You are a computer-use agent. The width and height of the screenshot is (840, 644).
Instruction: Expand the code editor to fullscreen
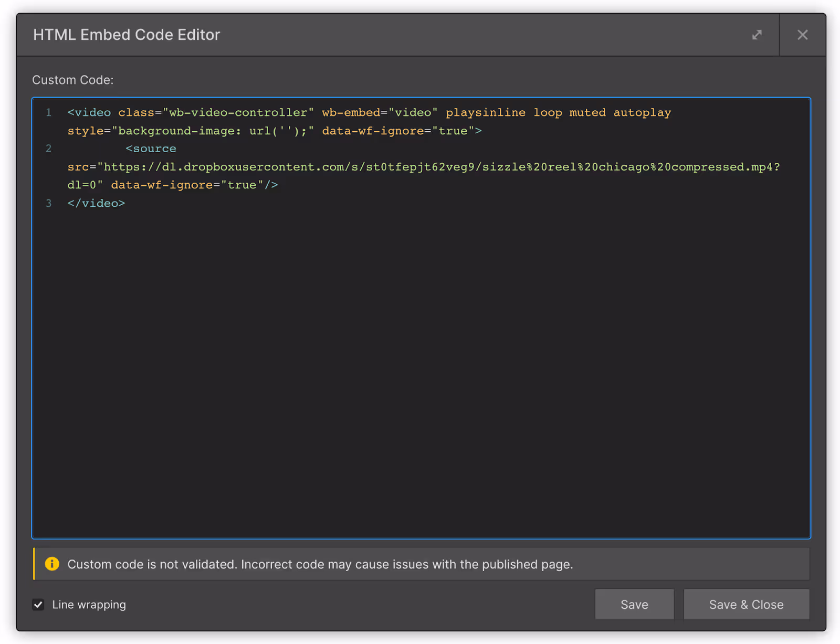(x=757, y=35)
